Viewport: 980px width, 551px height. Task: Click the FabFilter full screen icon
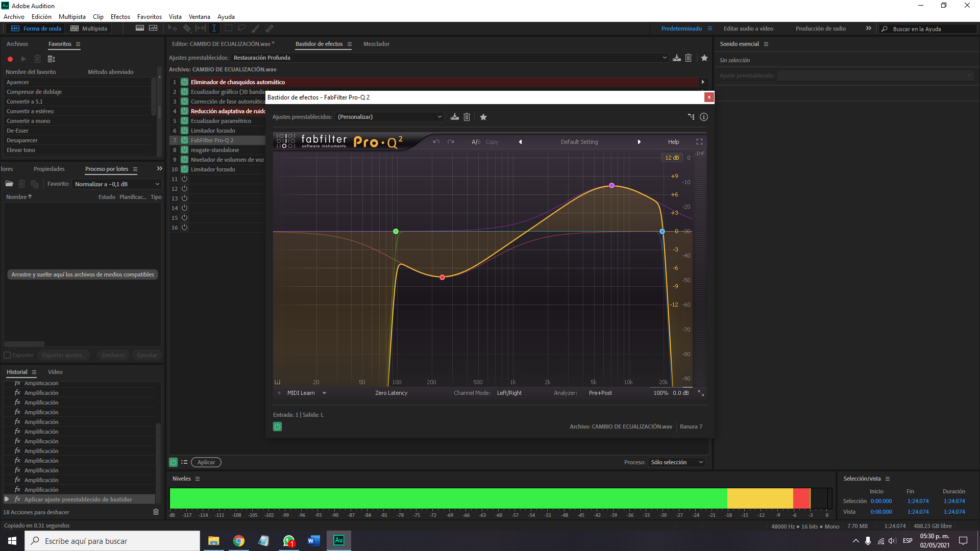point(699,142)
